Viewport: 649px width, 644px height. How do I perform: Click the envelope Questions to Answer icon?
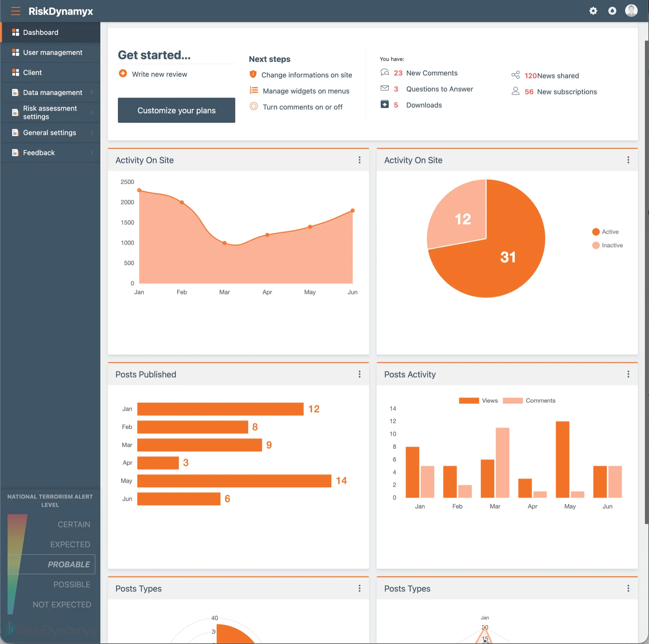385,88
